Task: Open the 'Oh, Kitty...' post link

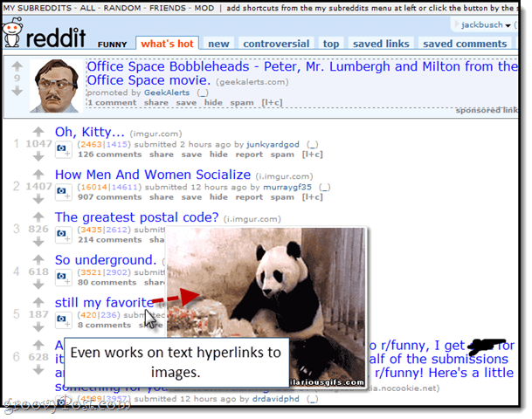Action: 90,132
